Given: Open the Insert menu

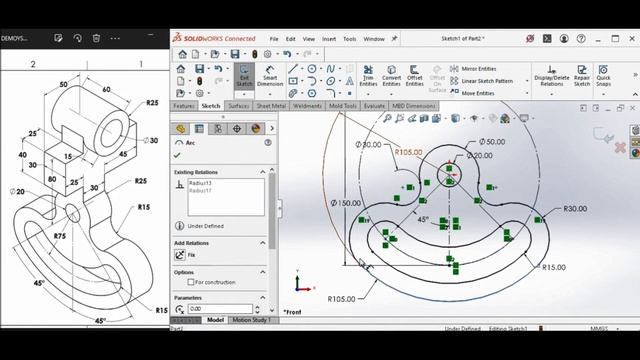Looking at the screenshot, I should 329,39.
